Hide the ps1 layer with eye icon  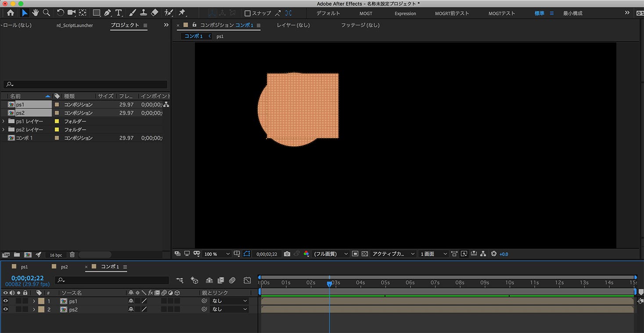coord(6,301)
